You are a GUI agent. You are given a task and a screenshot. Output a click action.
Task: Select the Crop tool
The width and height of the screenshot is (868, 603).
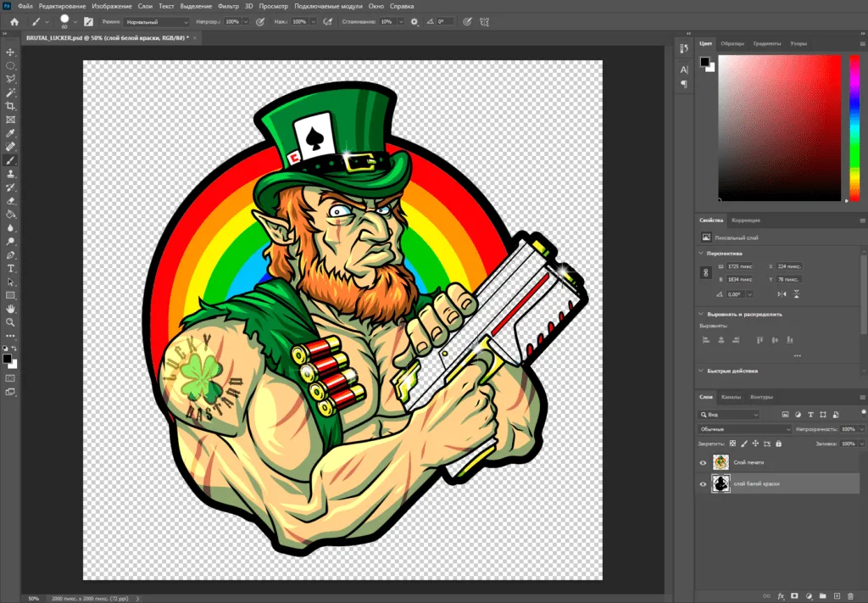[11, 106]
